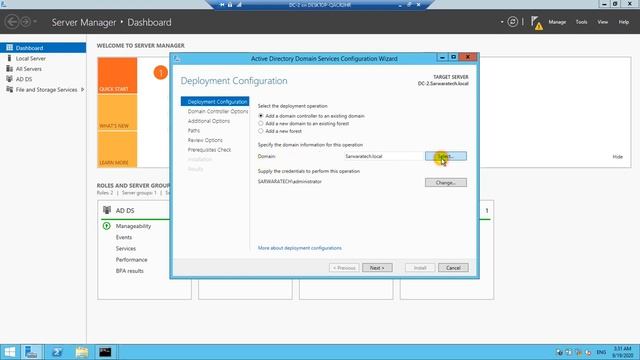This screenshot has height=360, width=640.
Task: Click Manageability green status icon
Action: 107,226
